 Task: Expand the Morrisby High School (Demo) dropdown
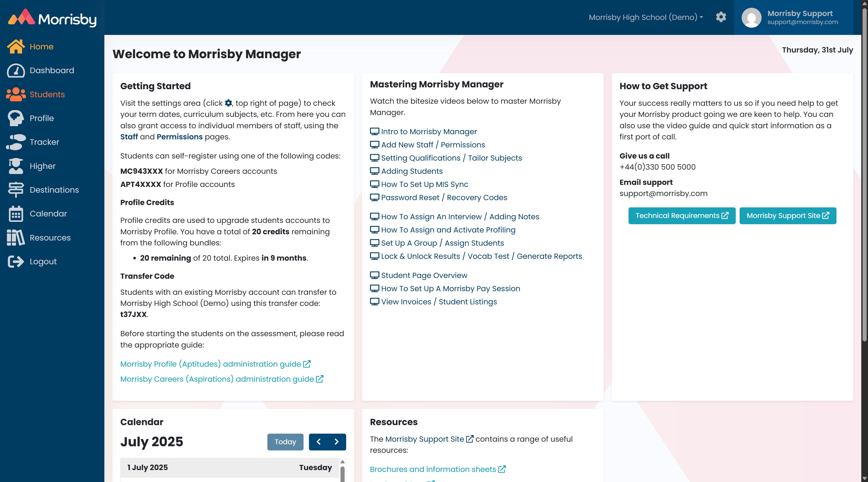tap(646, 17)
